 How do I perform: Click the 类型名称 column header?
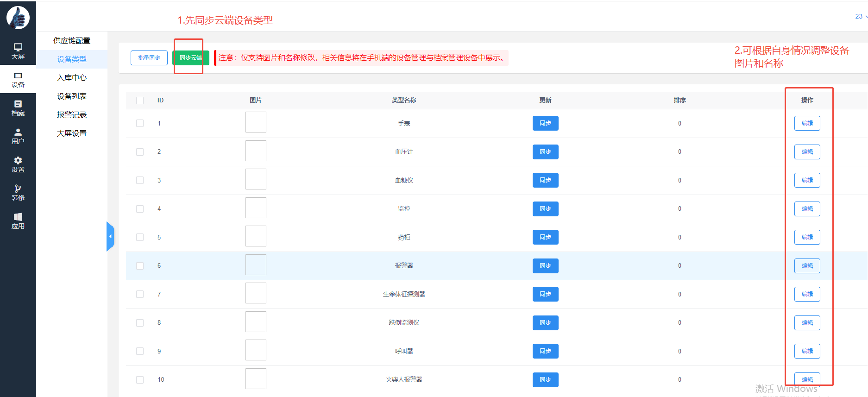pyautogui.click(x=404, y=100)
